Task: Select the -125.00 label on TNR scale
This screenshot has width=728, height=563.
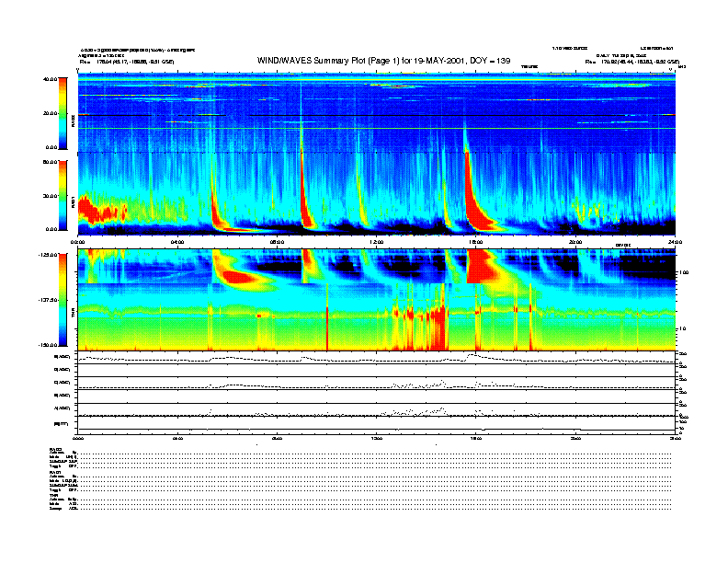Action: tap(48, 255)
